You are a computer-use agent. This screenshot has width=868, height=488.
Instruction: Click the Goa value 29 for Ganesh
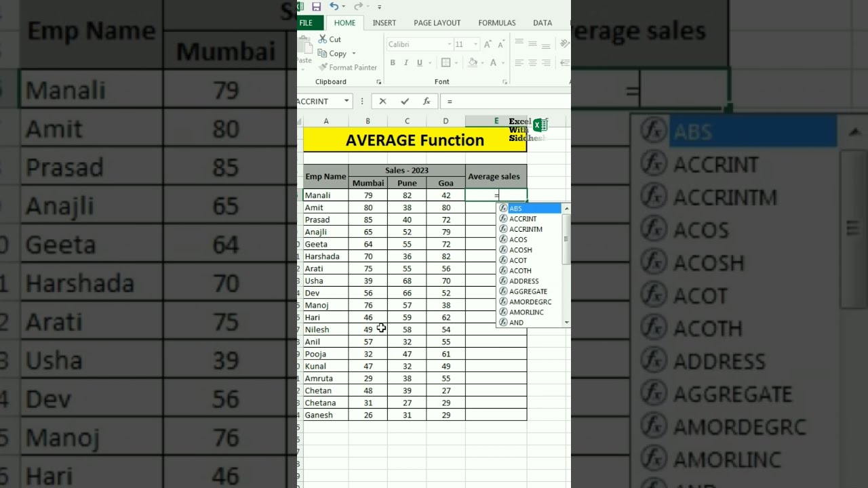point(446,415)
